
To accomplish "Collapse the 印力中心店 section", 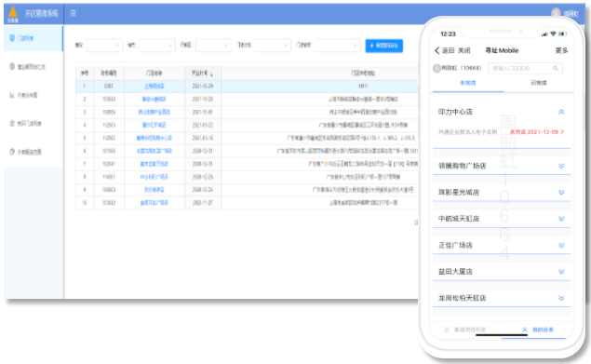I will click(x=561, y=112).
